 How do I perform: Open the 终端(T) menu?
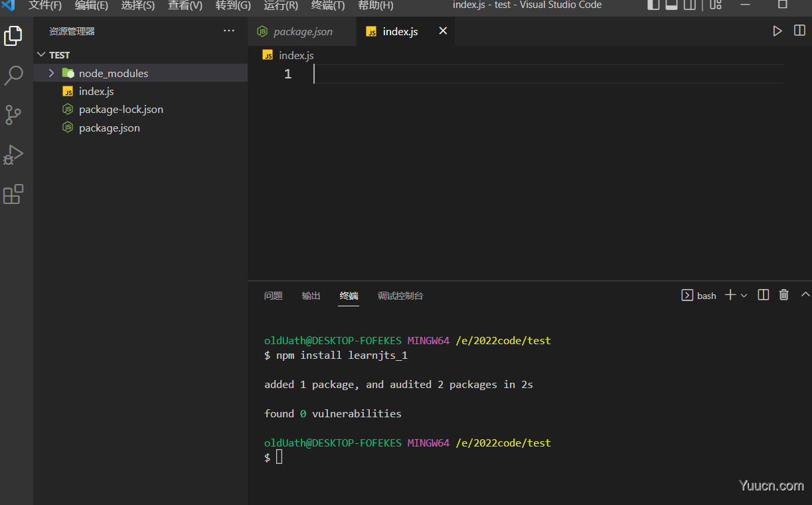[x=328, y=5]
